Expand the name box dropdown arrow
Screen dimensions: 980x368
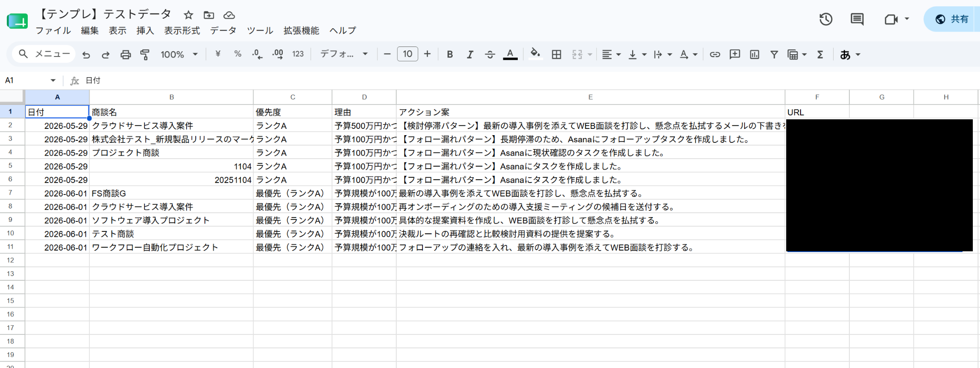pos(53,80)
